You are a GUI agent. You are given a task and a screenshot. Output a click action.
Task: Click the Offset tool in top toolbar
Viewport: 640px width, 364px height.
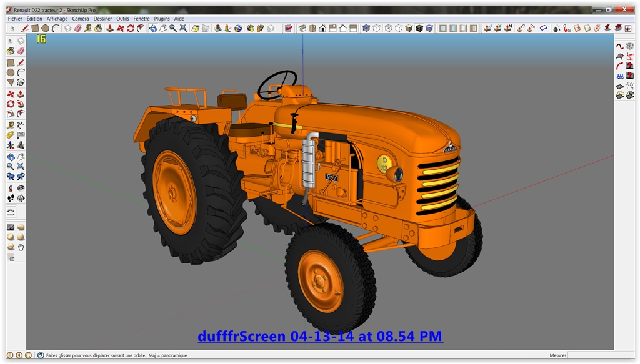point(141,28)
